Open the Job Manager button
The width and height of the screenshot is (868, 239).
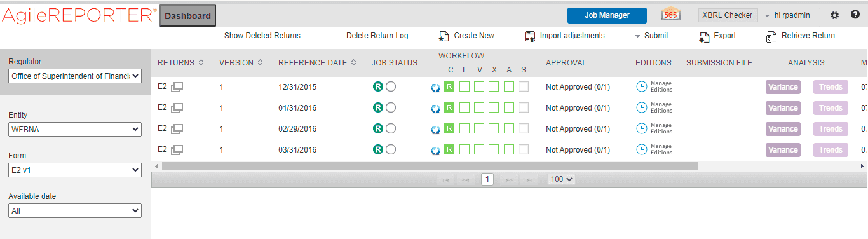coord(607,15)
